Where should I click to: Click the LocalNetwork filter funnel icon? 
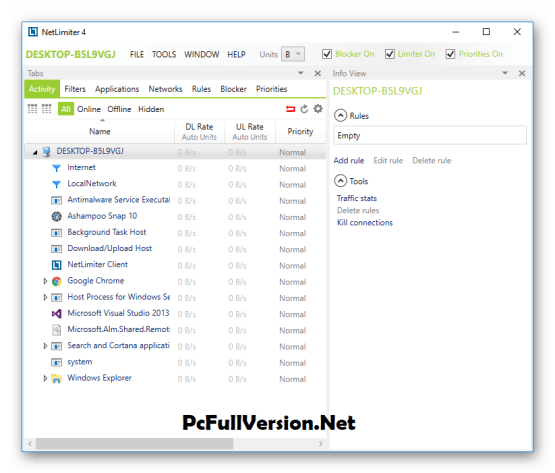click(x=56, y=184)
